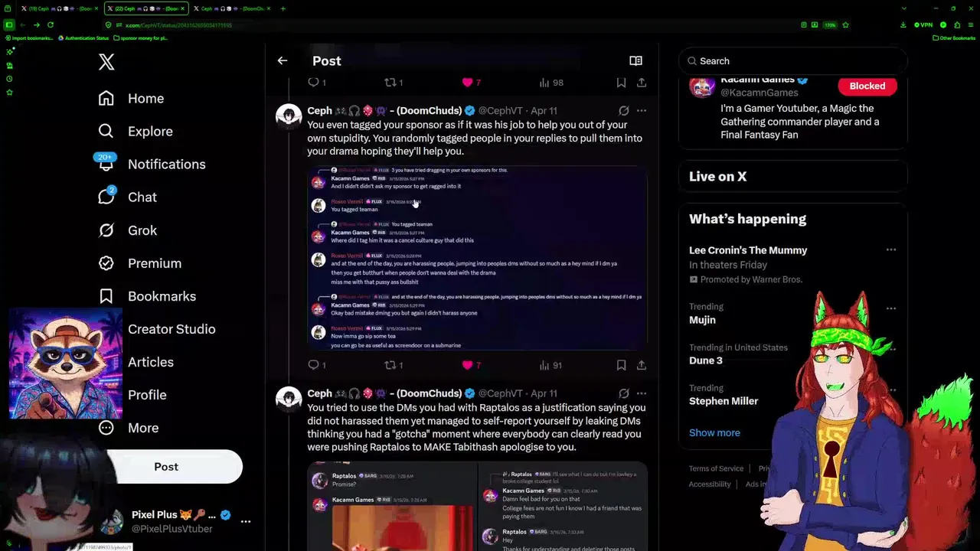
Task: Unlike the post with 98 views
Action: coord(471,82)
